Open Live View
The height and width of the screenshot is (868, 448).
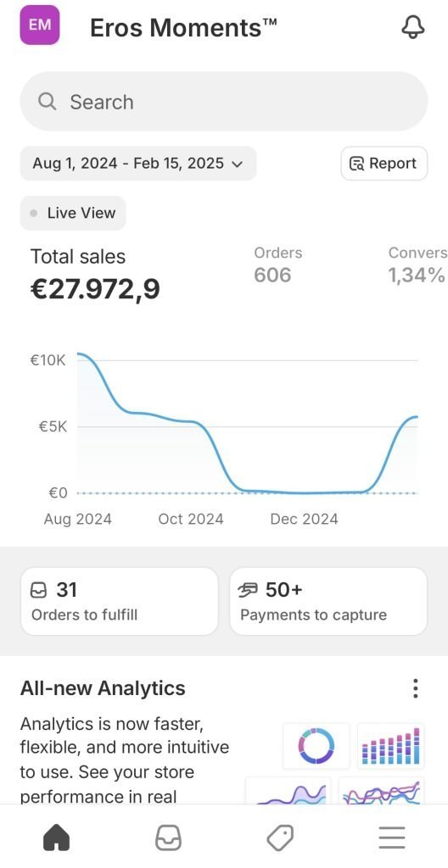[x=73, y=213]
